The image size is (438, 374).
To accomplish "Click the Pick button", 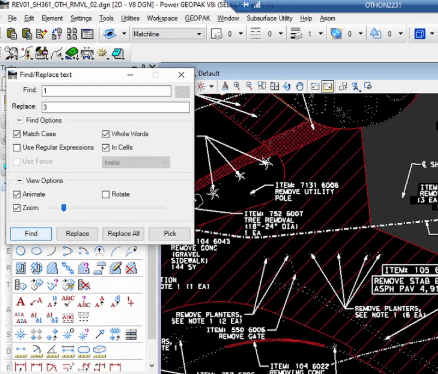I will click(x=170, y=234).
